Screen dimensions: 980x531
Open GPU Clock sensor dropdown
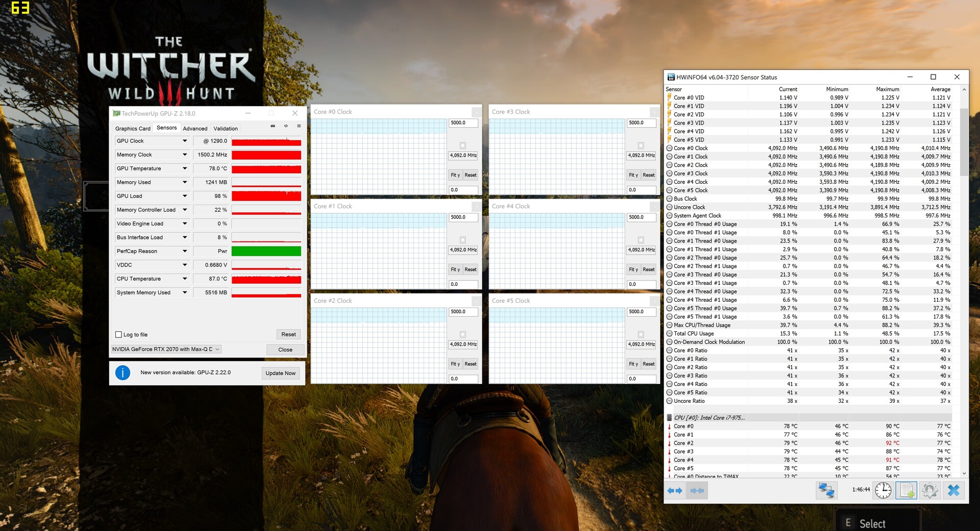pyautogui.click(x=185, y=141)
